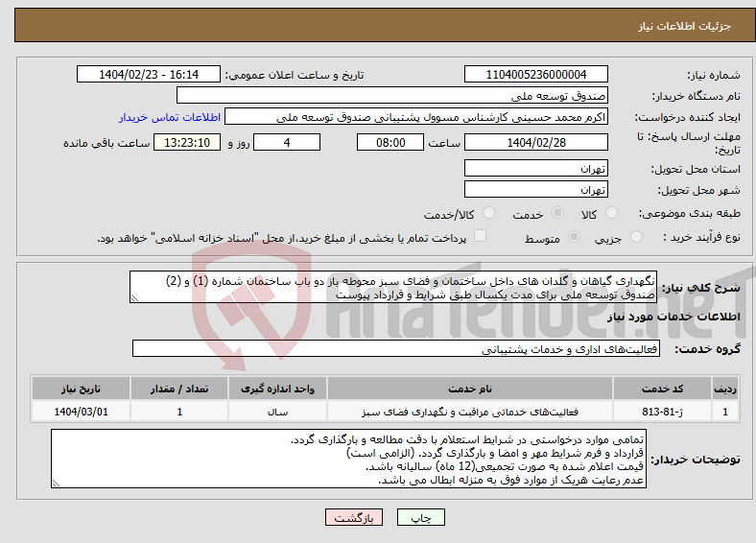Click the شرح کلی نیاز description text area
Screen dimensions: 756x543
pyautogui.click(x=393, y=287)
